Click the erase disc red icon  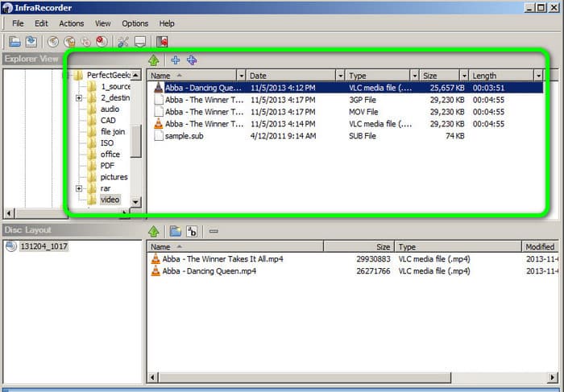(x=102, y=42)
